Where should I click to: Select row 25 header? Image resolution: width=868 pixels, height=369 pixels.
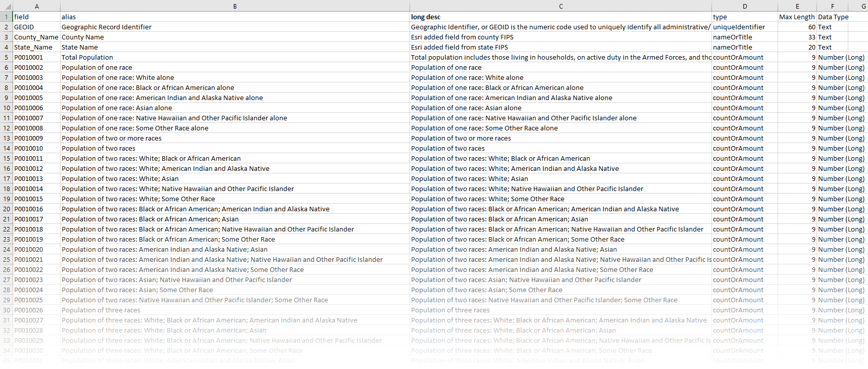[x=7, y=259]
